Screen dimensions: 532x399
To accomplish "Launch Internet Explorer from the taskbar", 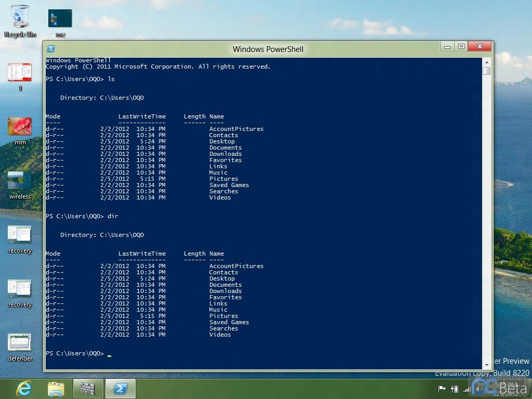I will (x=23, y=388).
